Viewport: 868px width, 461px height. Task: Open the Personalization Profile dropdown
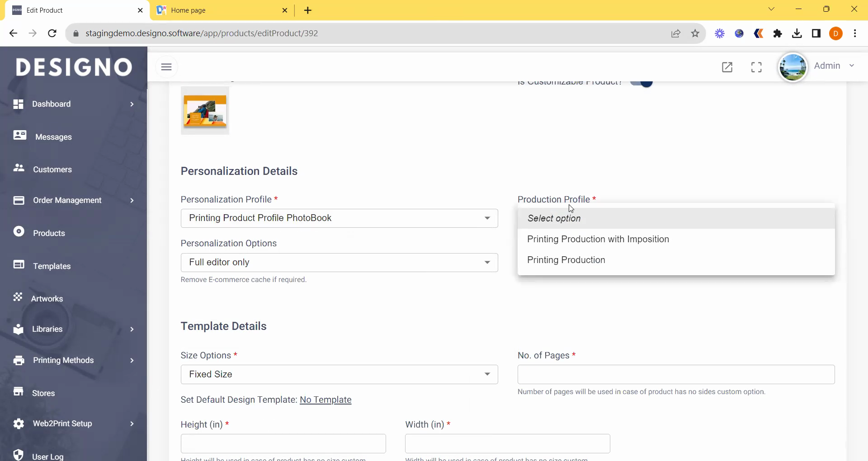click(339, 218)
